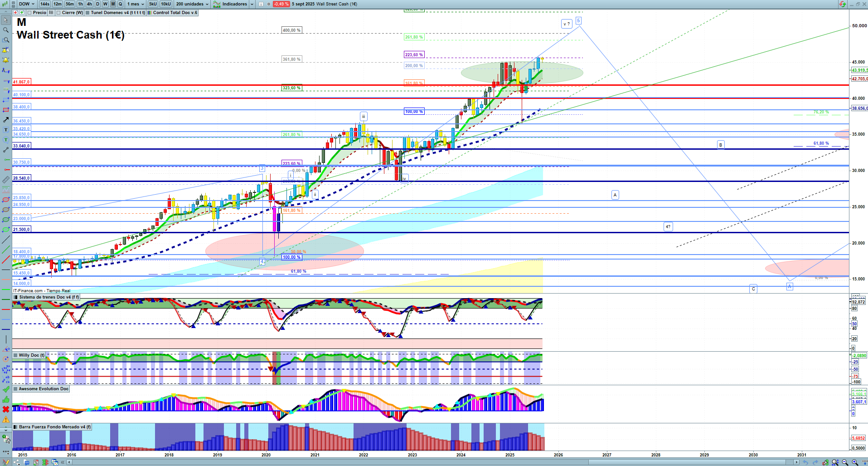Click the 10kU units button
This screenshot has width=868, height=466.
click(166, 4)
